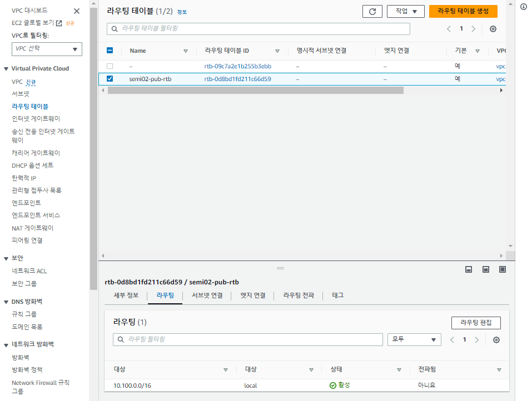This screenshot has height=401, width=532.
Task: Click the sidebar vertical scrollbar thumb
Action: coord(93,148)
